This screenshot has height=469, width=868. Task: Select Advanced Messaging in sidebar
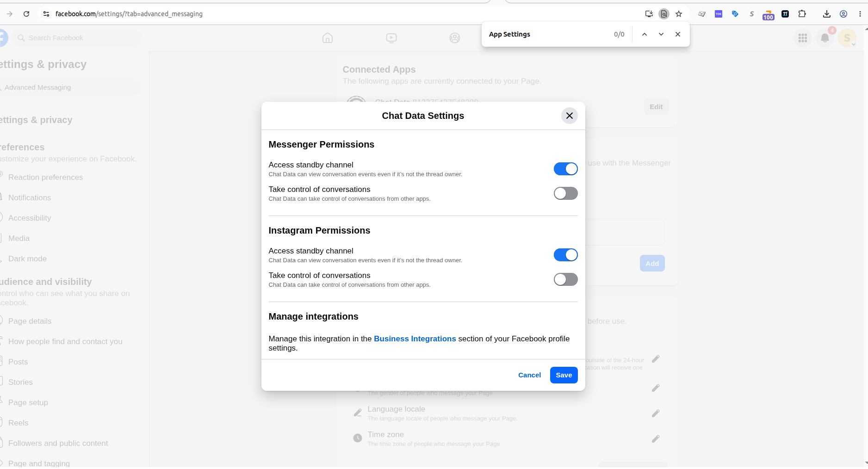69,87
